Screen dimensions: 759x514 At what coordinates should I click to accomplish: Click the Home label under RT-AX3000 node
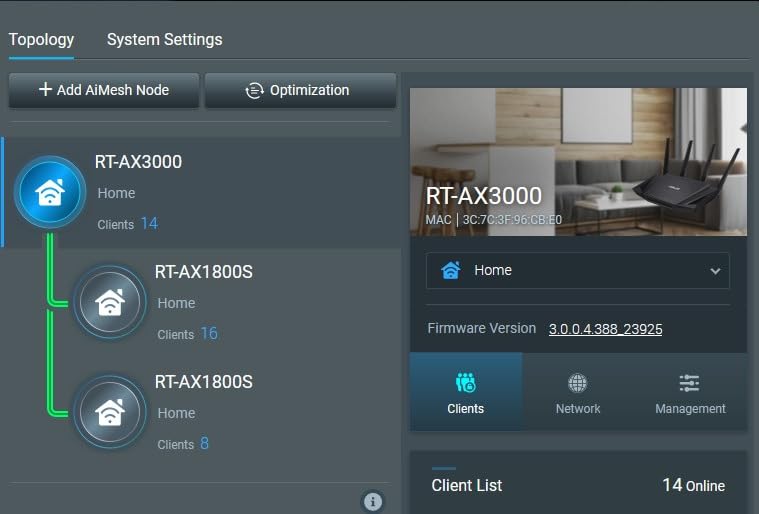point(116,193)
